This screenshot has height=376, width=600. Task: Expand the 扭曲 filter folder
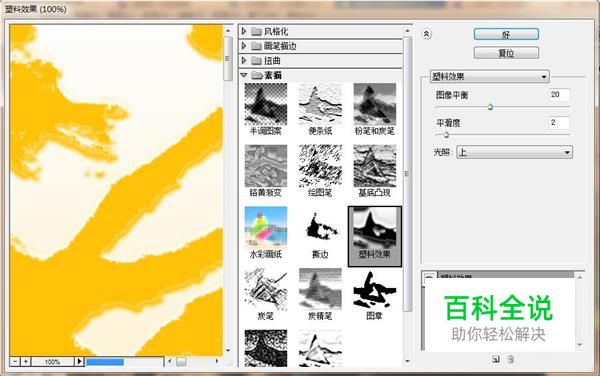244,60
